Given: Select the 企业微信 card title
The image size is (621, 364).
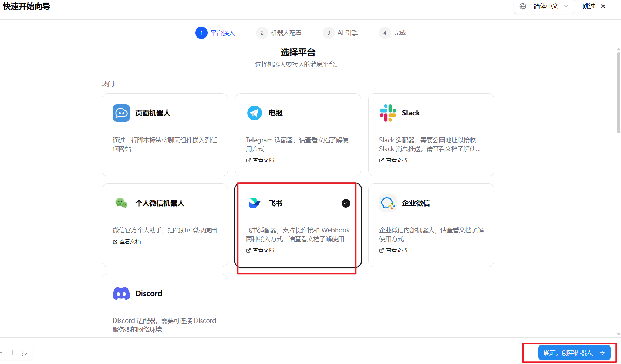Looking at the screenshot, I should [x=416, y=203].
